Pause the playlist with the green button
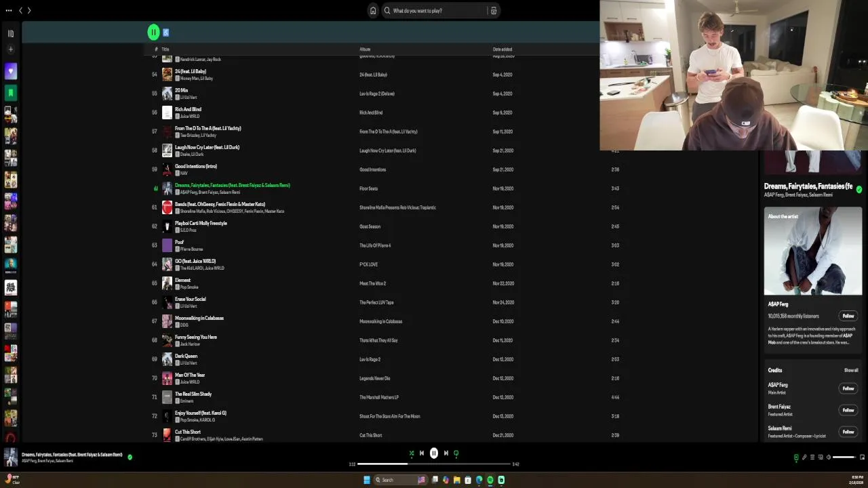This screenshot has width=868, height=488. click(x=154, y=32)
